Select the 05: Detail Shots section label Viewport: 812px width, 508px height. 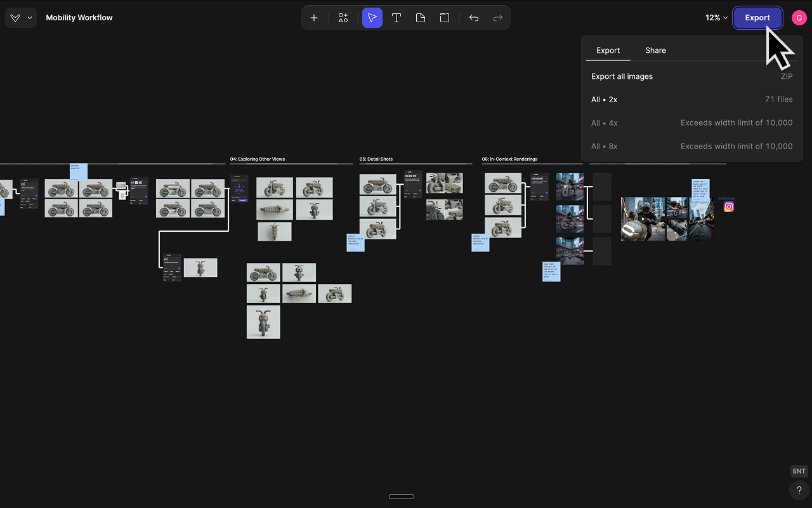[x=376, y=159]
